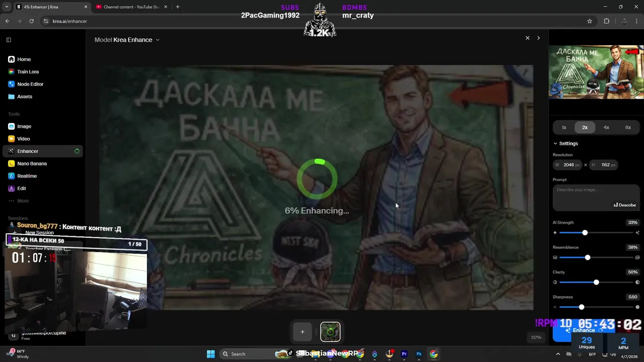
Task: Close the Enhancer Krea browser tab
Action: tap(86, 7)
